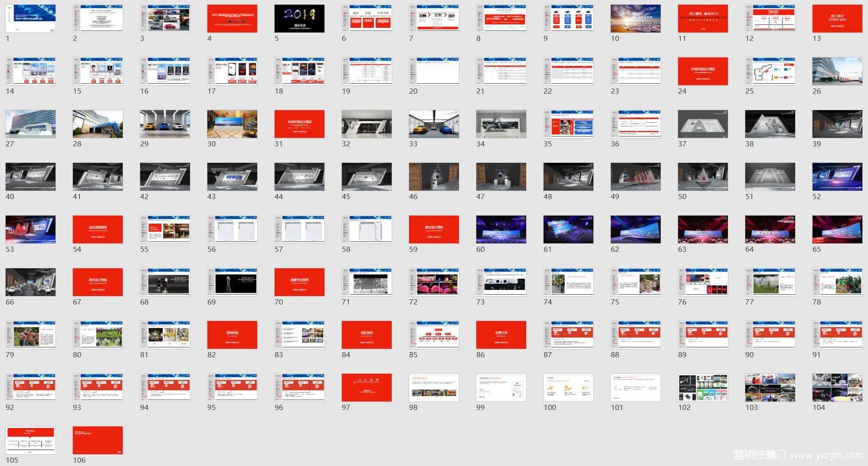
Task: Select slide 46 wooden door render
Action: click(434, 177)
